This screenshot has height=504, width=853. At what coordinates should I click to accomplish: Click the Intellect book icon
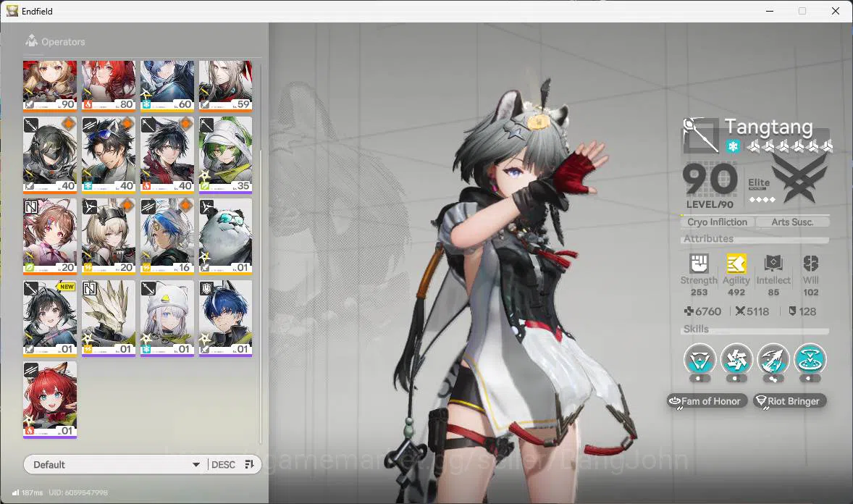point(773,264)
